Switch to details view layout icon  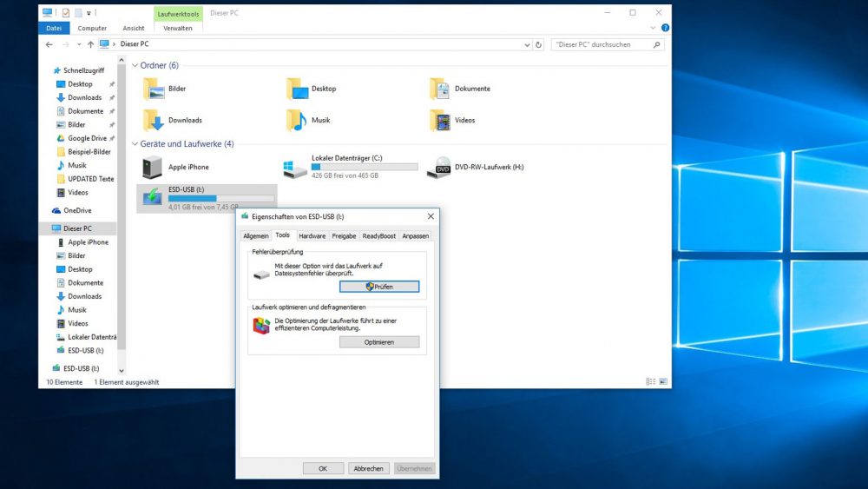tap(651, 381)
